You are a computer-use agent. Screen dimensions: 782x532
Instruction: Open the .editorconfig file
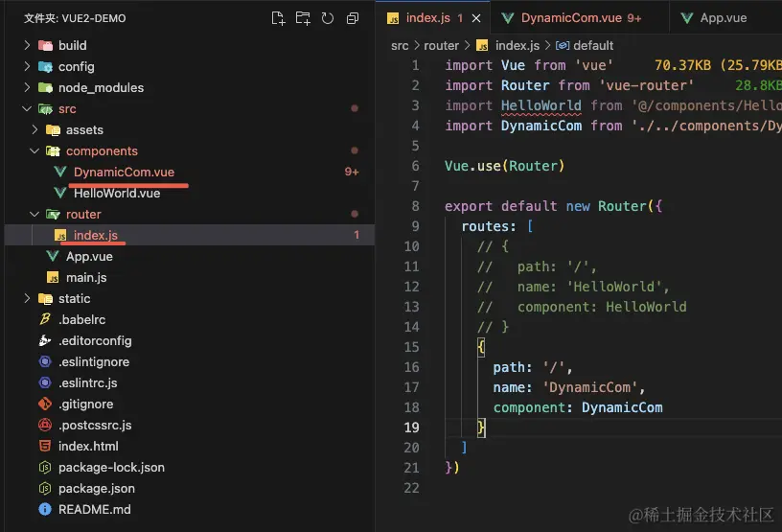point(95,341)
